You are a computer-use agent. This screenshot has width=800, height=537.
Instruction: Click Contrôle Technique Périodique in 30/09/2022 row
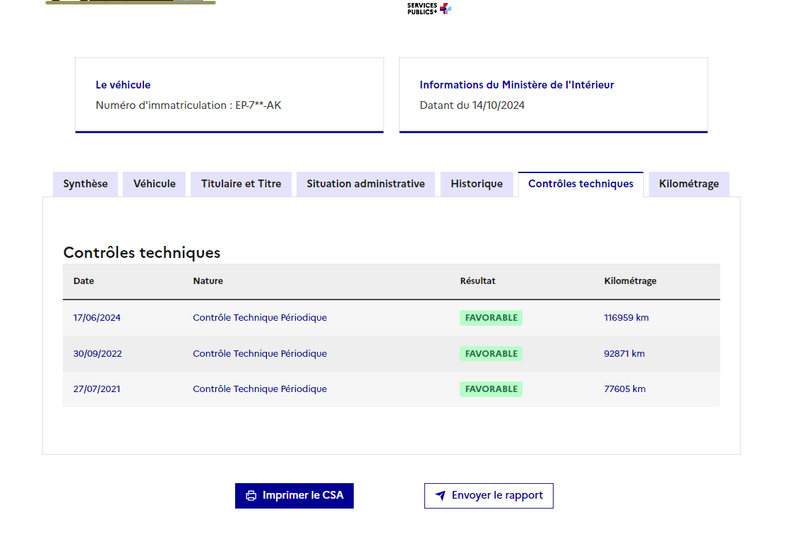(260, 354)
